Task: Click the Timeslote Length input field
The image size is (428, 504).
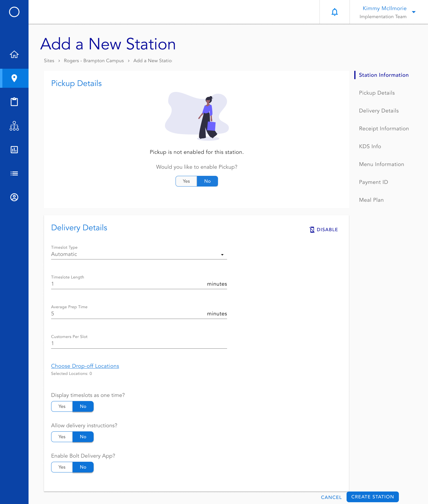Action: [139, 284]
